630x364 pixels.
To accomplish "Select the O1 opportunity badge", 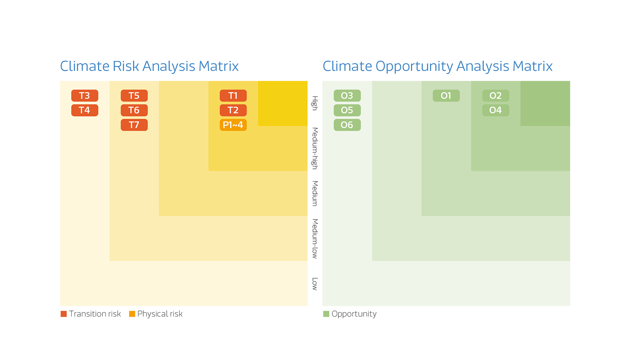I will pyautogui.click(x=446, y=96).
